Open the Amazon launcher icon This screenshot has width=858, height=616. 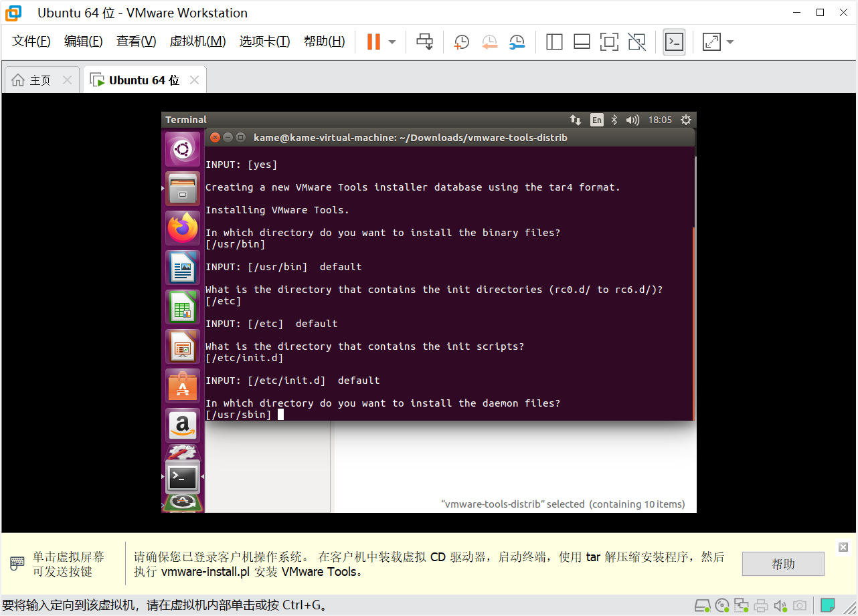[183, 425]
